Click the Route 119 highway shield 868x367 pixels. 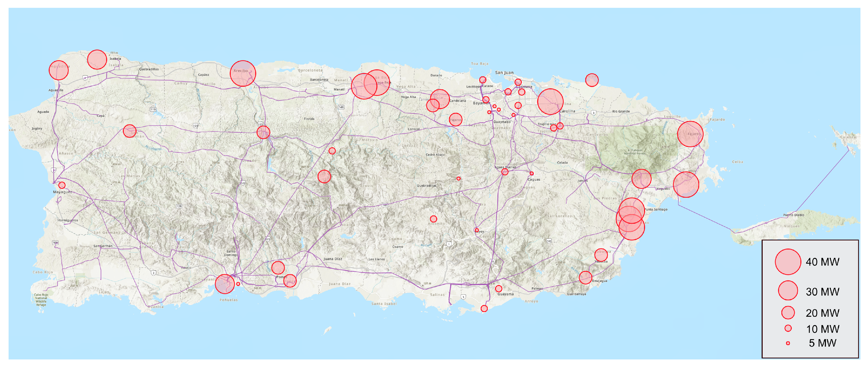(153, 109)
